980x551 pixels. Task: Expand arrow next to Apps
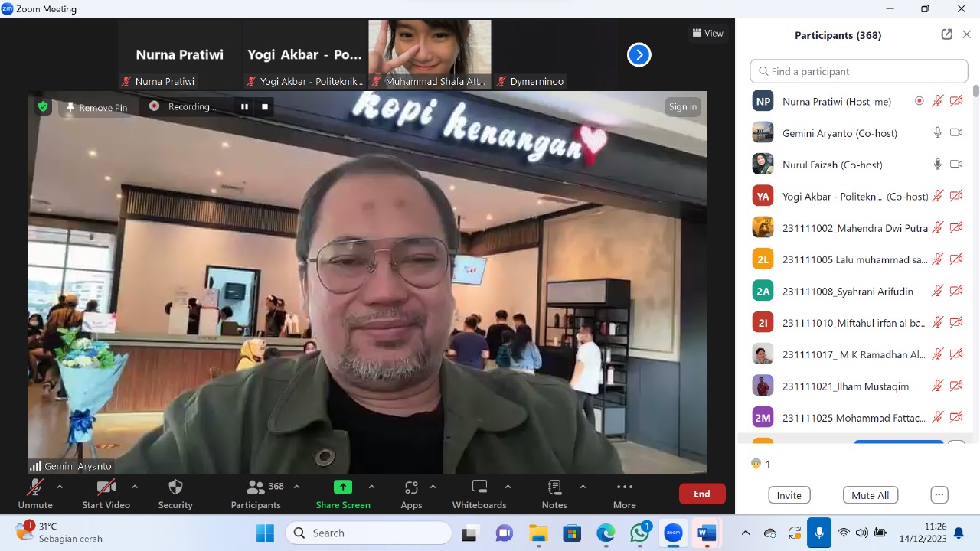click(x=433, y=487)
